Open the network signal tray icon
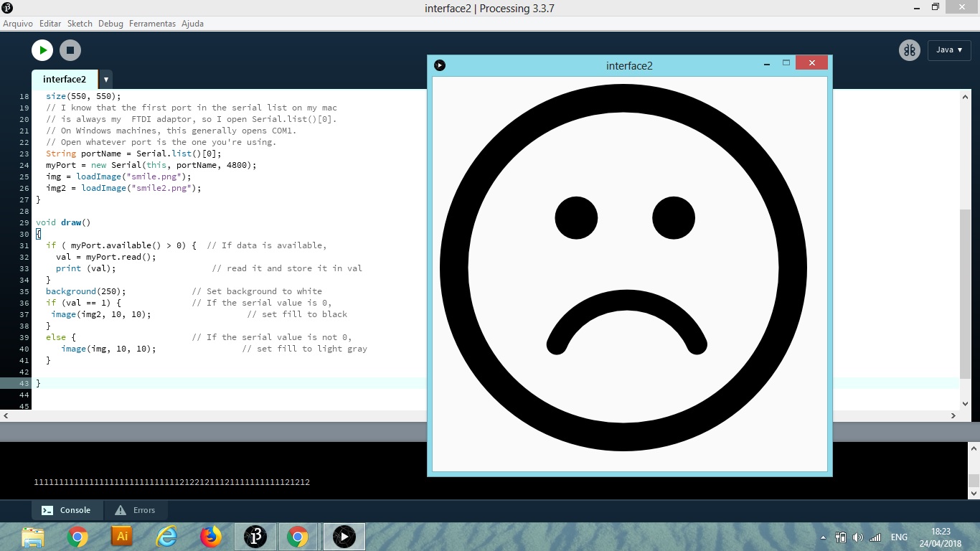The width and height of the screenshot is (980, 551). click(x=875, y=537)
